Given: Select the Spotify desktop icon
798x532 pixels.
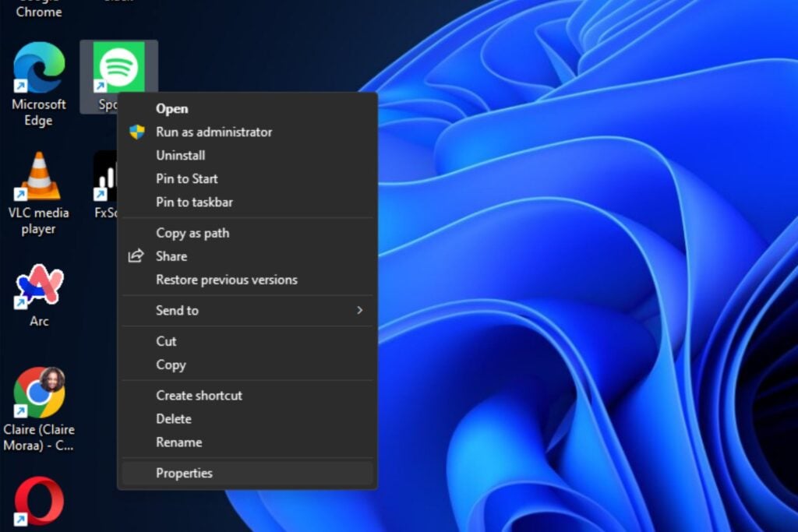Looking at the screenshot, I should pos(118,67).
